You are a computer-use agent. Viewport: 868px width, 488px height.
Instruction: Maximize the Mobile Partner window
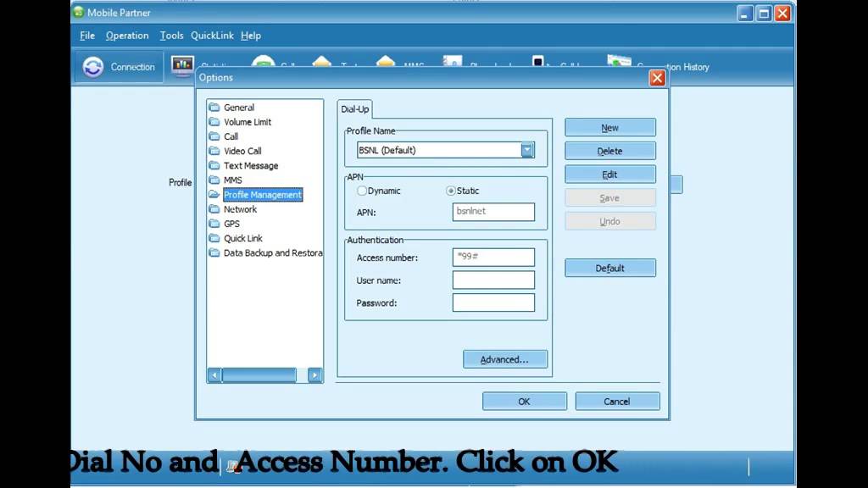tap(764, 14)
